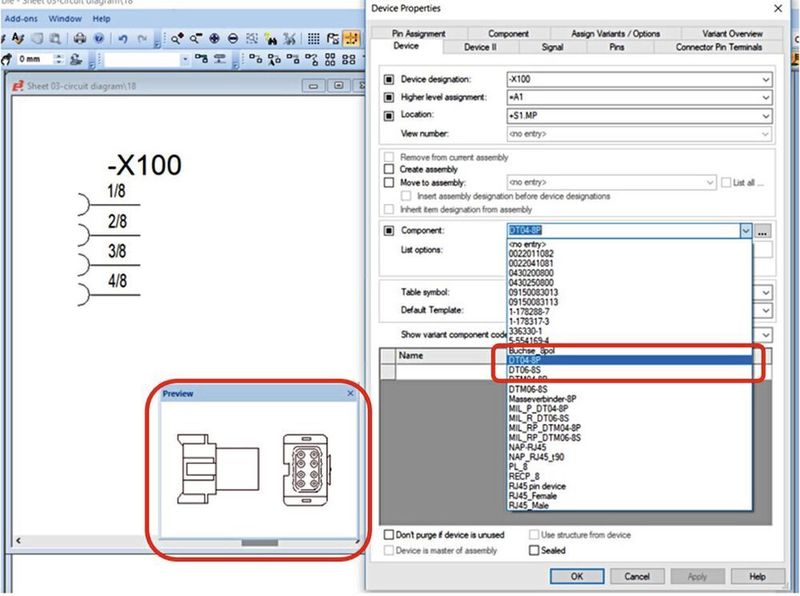Click the text tool icon in toolbar
Screen dimensions: 800x596
pos(18,38)
